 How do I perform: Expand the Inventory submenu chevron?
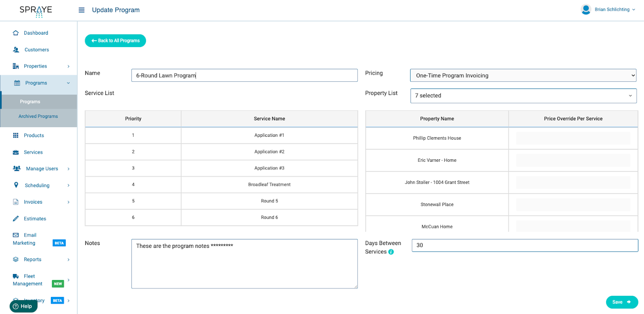point(68,301)
